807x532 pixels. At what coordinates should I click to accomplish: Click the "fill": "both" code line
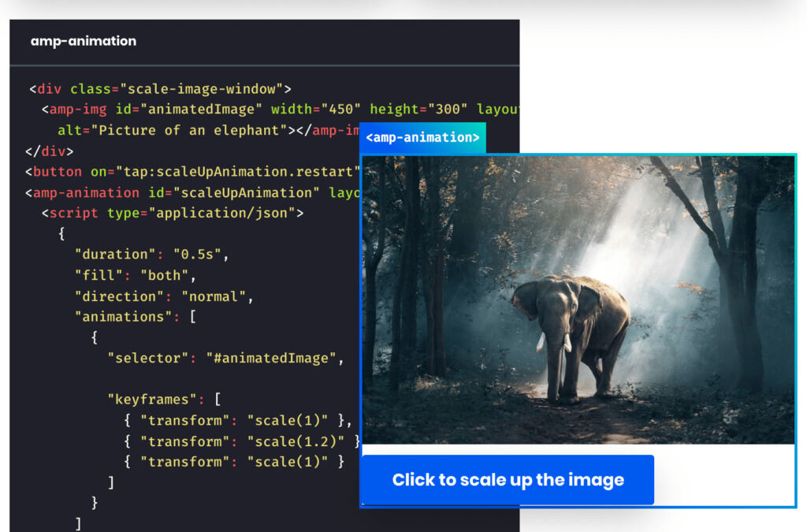pos(135,276)
